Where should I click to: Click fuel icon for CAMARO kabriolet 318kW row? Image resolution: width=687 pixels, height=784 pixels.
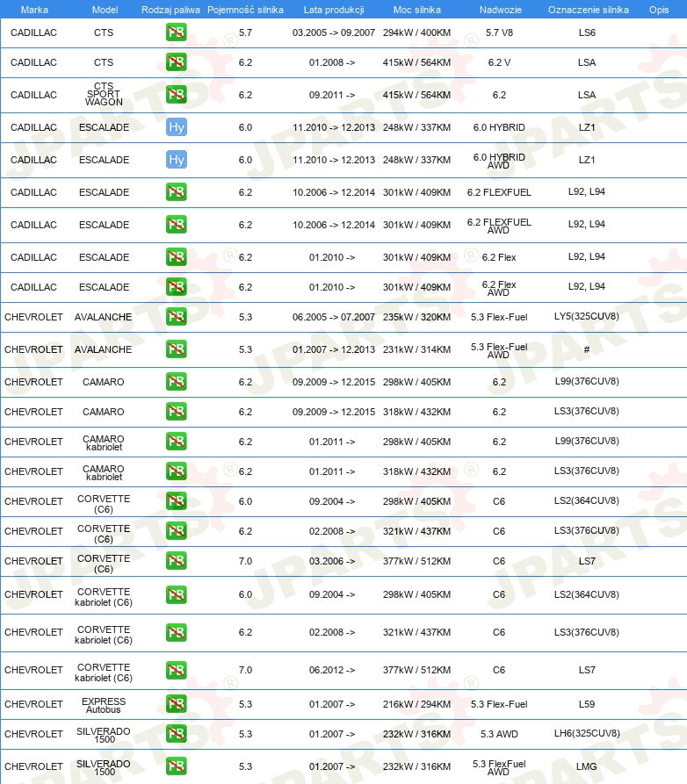coord(176,471)
